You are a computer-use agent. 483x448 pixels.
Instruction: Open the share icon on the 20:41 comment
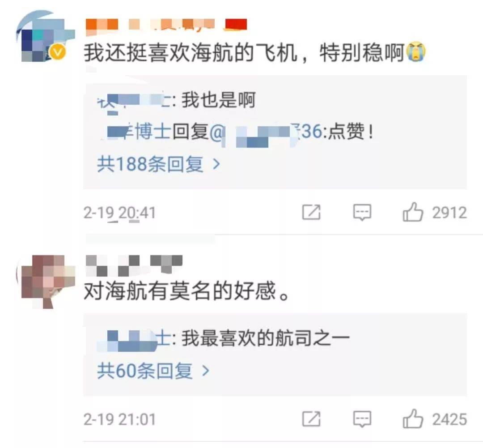point(311,212)
